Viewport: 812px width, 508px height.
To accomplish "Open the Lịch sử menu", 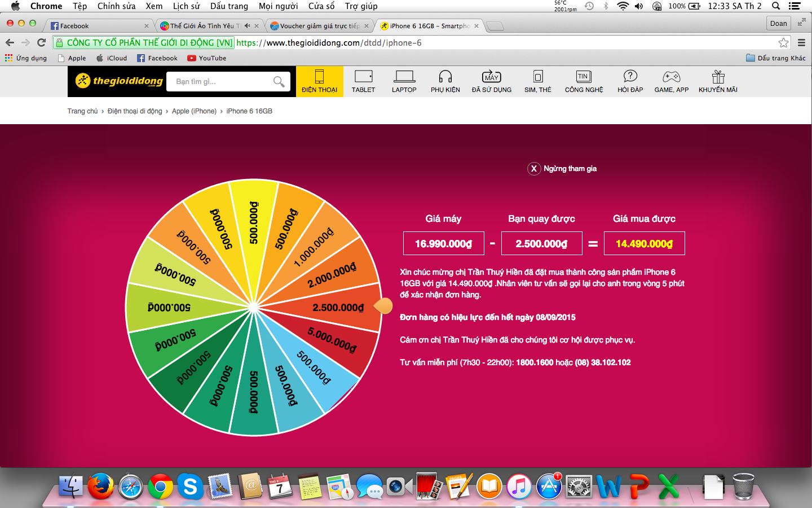I will coord(186,6).
